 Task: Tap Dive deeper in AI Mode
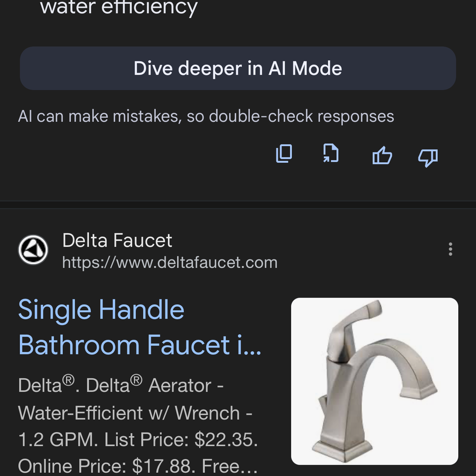point(238,68)
